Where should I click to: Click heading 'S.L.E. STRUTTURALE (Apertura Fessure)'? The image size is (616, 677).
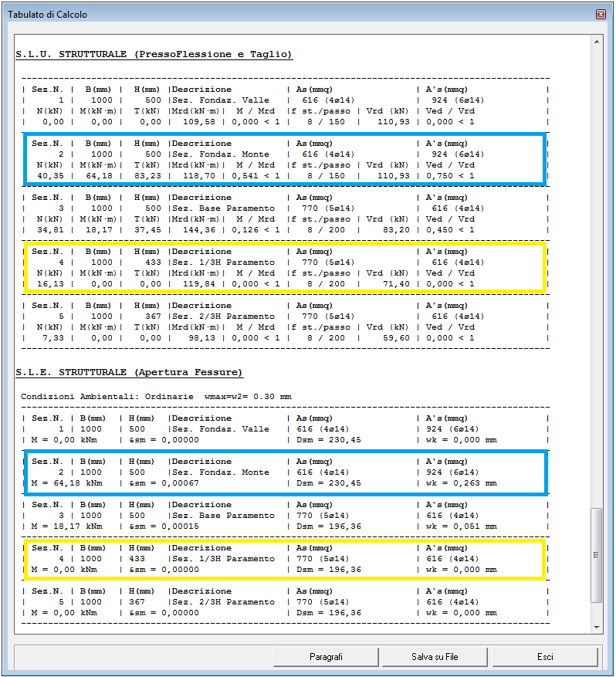click(x=129, y=372)
